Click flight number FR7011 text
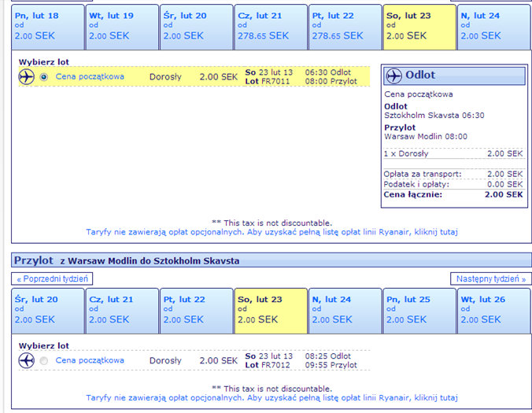Image resolution: width=532 pixels, height=413 pixels. click(x=275, y=81)
